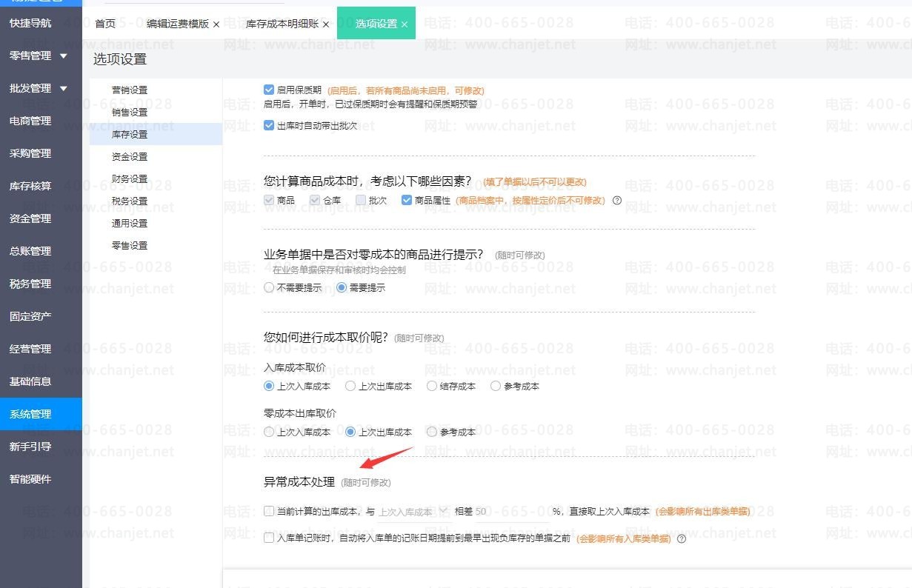This screenshot has width=912, height=588.
Task: Expand the 批发管理 sidebar menu arrow
Action: (64, 89)
